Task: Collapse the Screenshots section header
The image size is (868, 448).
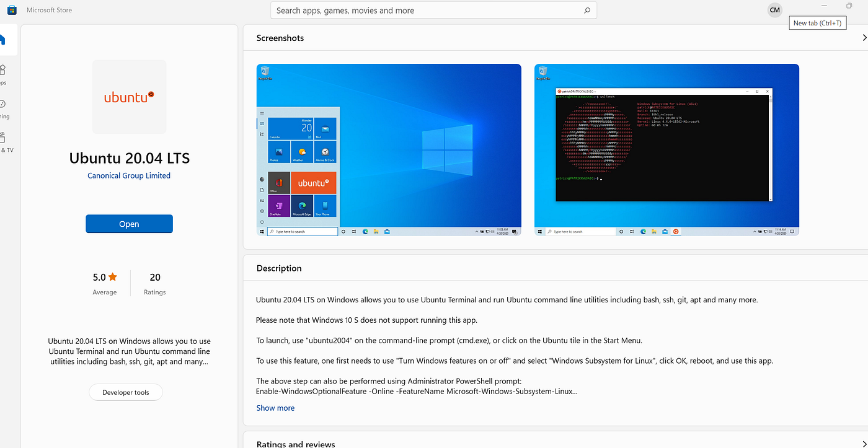Action: click(x=280, y=38)
